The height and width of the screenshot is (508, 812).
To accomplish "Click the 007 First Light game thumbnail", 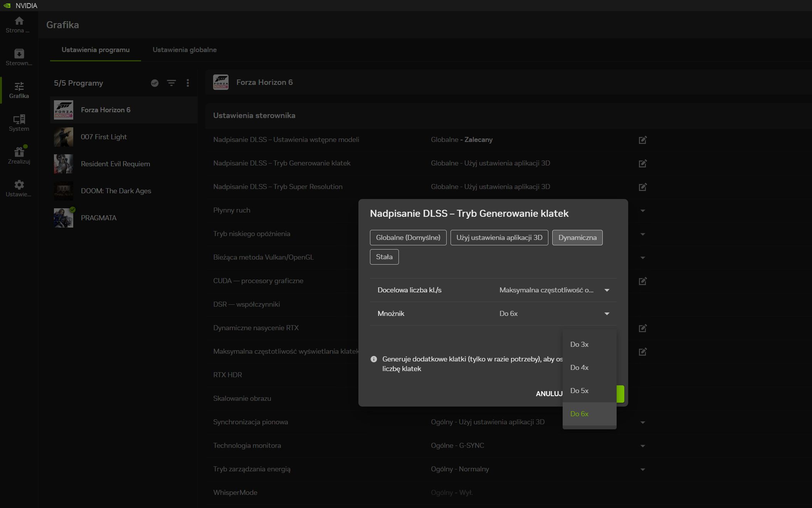I will [x=64, y=137].
